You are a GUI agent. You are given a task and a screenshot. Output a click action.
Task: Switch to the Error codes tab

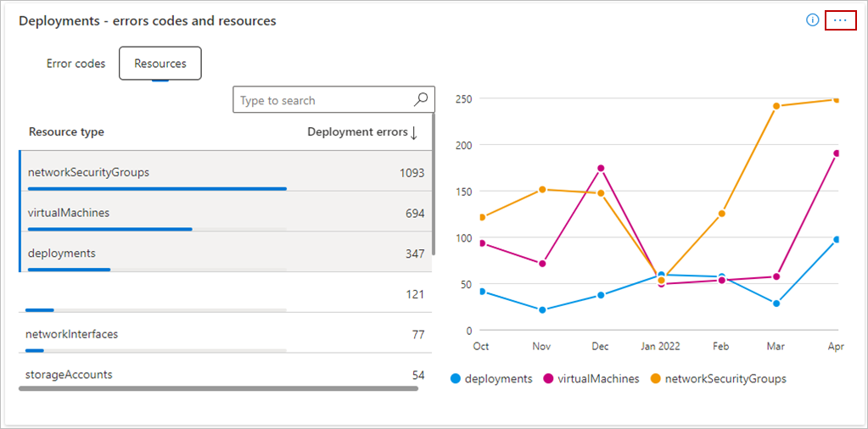(76, 64)
